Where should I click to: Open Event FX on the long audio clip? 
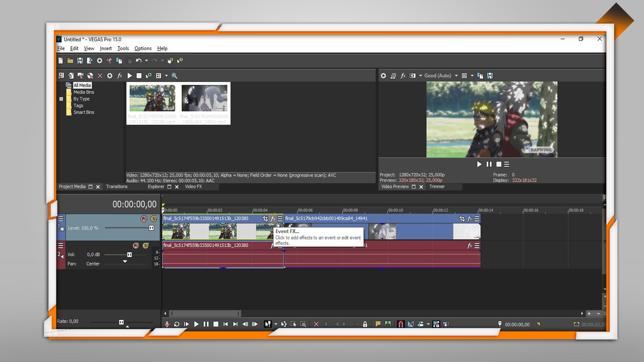click(x=470, y=246)
